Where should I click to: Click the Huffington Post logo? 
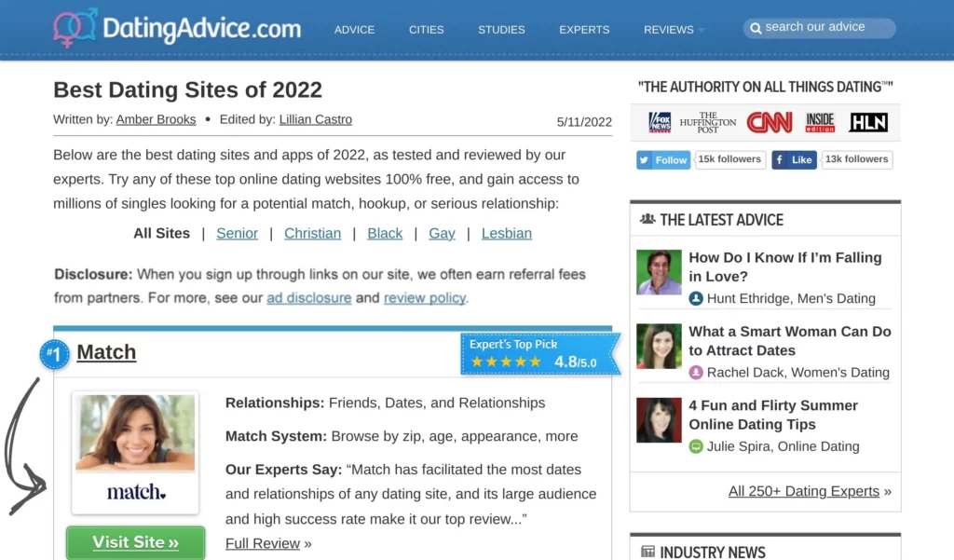(708, 122)
